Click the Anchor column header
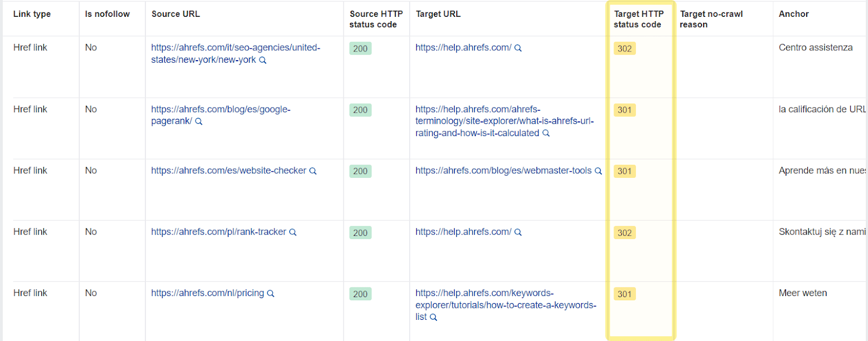 point(794,14)
